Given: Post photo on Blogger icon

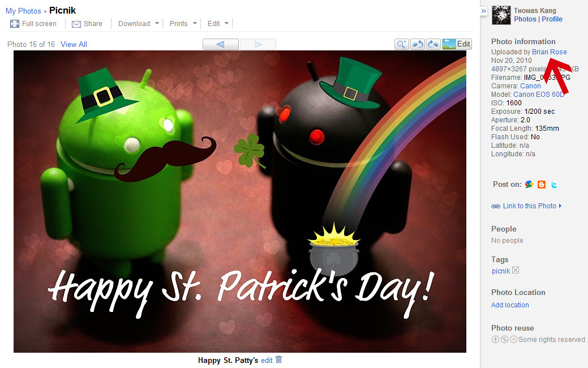Looking at the screenshot, I should point(542,184).
